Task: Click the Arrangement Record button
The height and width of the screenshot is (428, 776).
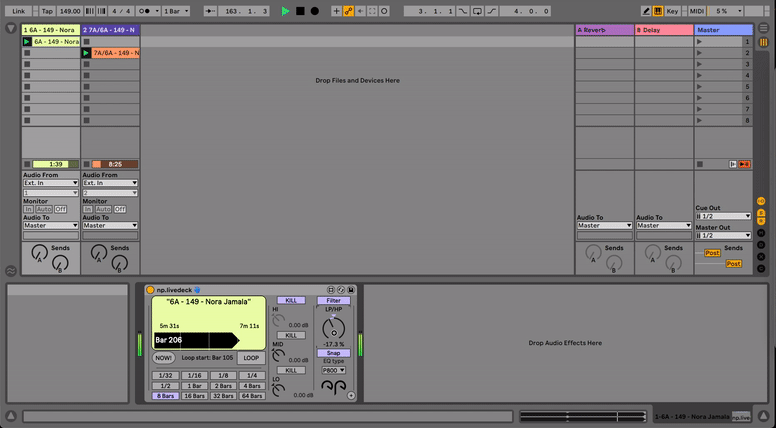Action: pyautogui.click(x=314, y=11)
